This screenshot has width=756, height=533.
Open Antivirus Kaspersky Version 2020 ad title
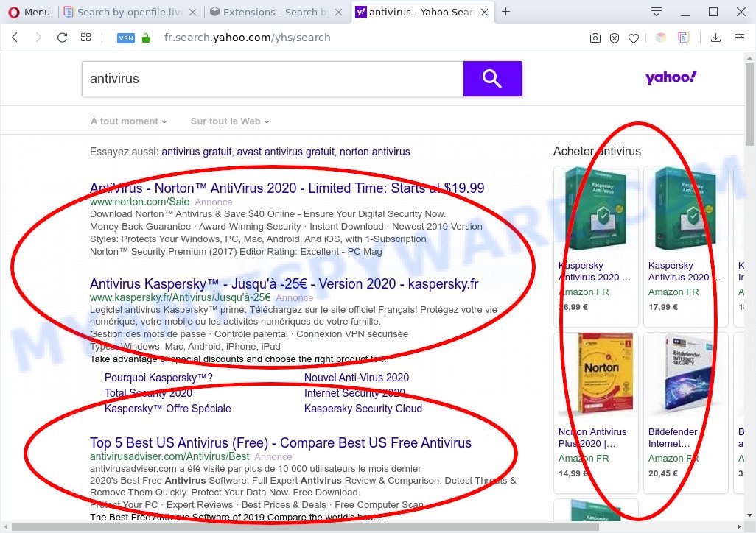(284, 284)
